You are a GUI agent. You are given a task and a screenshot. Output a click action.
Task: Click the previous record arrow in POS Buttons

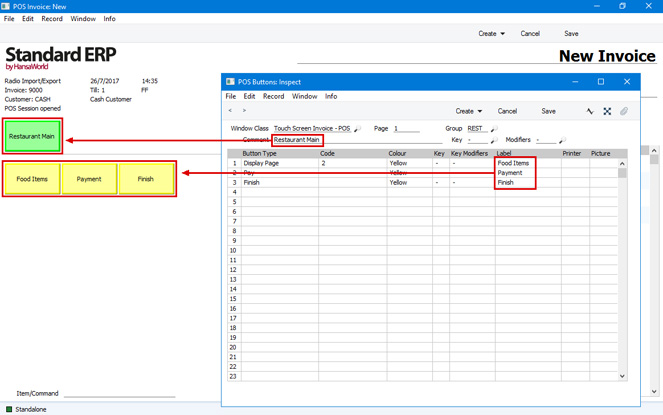[230, 111]
